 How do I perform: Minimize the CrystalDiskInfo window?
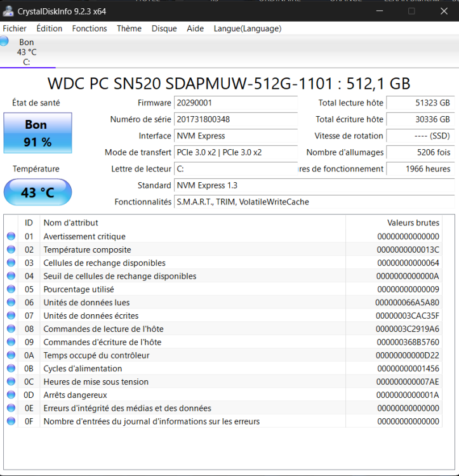coord(380,11)
